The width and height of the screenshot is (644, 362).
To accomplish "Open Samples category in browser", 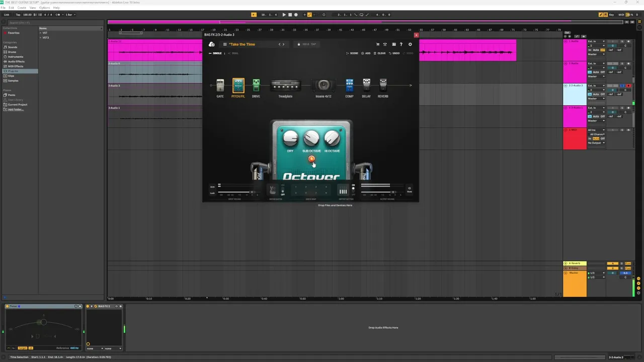I will (x=13, y=80).
